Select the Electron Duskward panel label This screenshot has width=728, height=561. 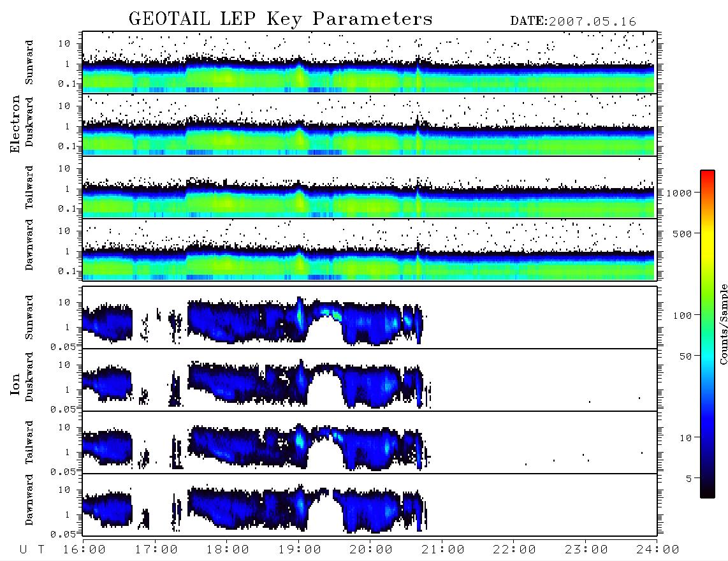click(29, 122)
